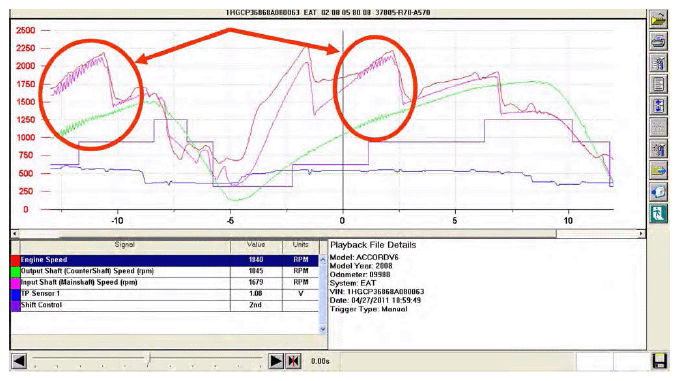Click the 1.08 value for TP Sensor
This screenshot has height=381, width=679.
click(256, 294)
